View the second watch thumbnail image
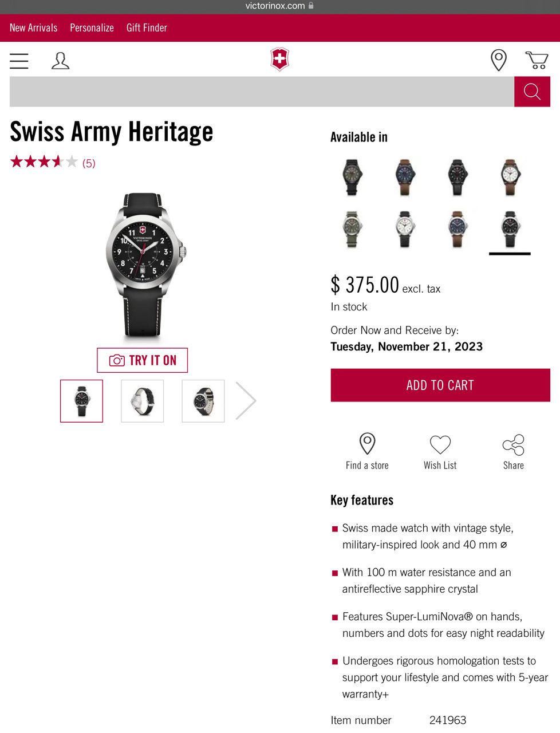 point(143,401)
